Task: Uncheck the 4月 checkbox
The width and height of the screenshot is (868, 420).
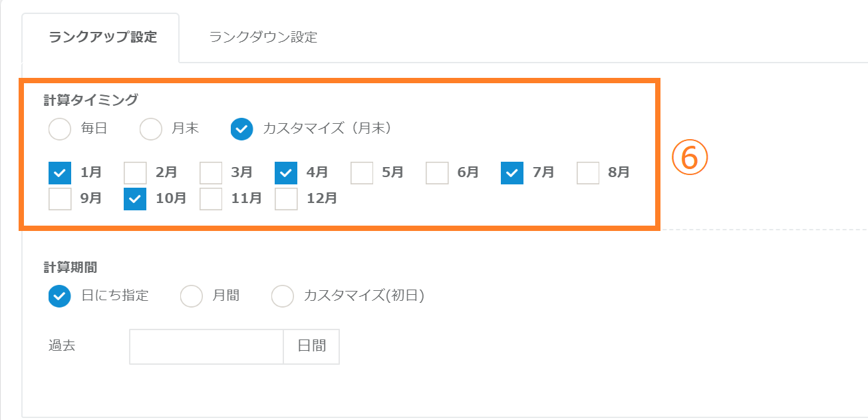Action: click(x=286, y=173)
